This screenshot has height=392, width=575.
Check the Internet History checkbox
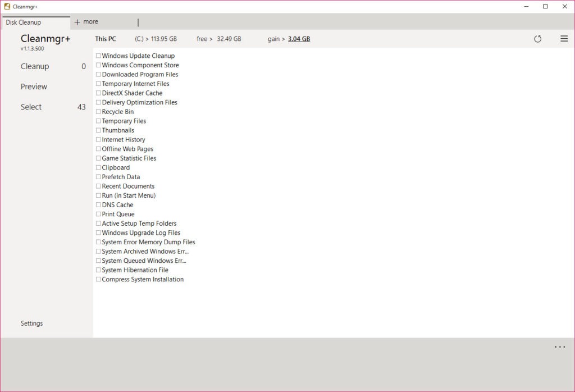pyautogui.click(x=98, y=139)
